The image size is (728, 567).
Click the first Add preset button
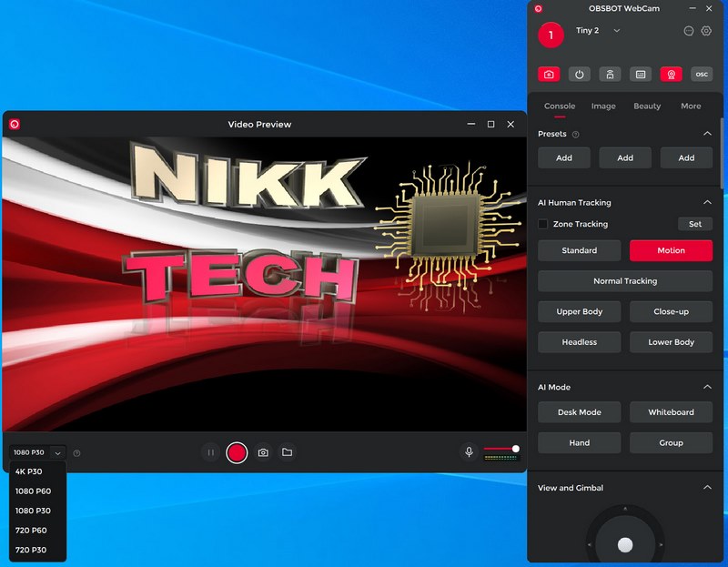pyautogui.click(x=564, y=157)
